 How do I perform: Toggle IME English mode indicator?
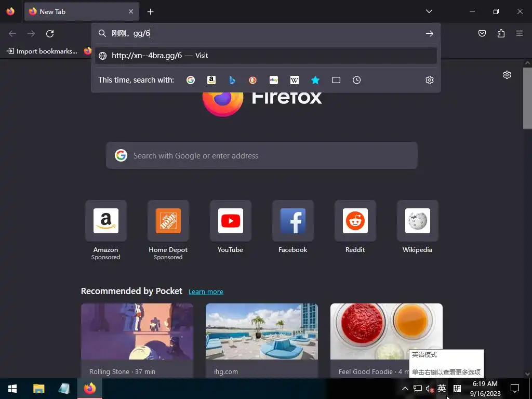tap(442, 388)
